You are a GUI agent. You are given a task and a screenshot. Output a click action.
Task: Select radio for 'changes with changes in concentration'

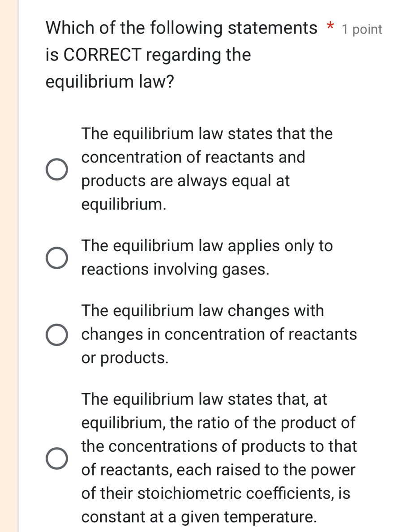click(x=58, y=335)
